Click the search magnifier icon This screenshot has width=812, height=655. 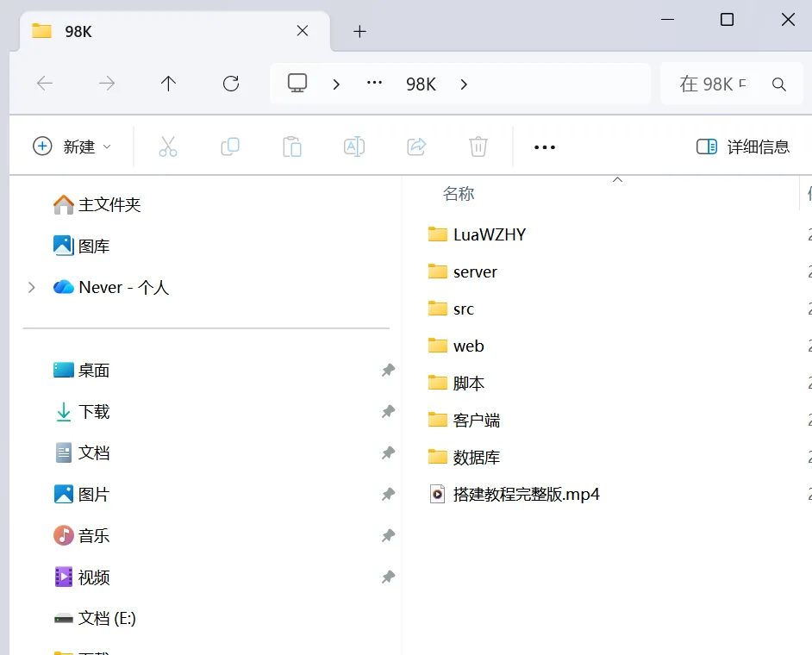pyautogui.click(x=779, y=84)
